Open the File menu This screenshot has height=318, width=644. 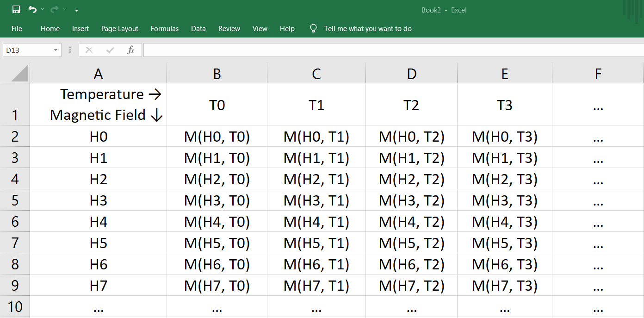(x=16, y=28)
